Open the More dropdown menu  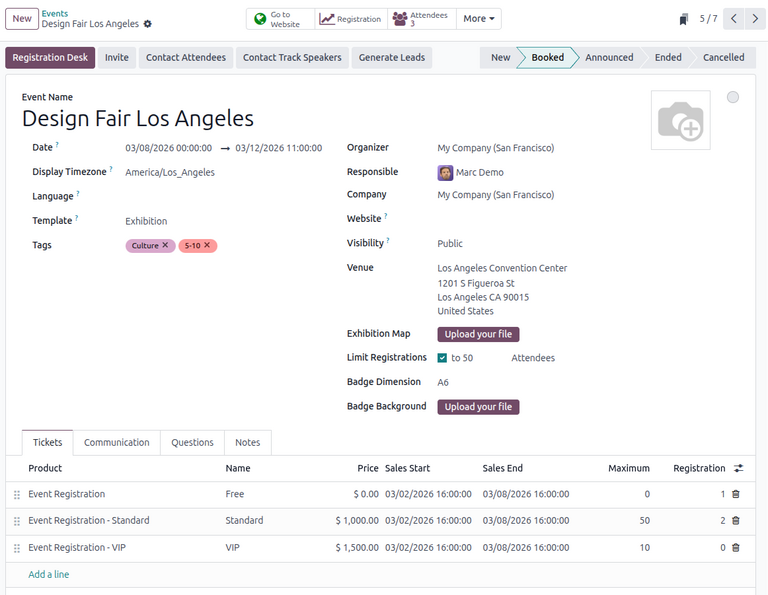(x=479, y=19)
